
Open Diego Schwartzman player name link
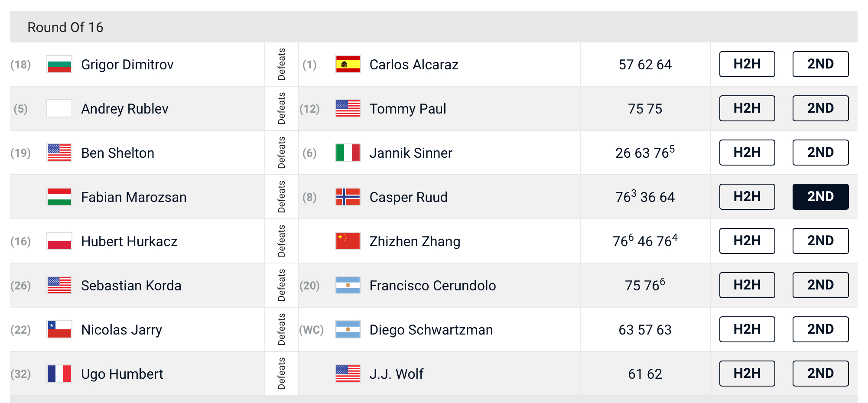[x=431, y=330]
